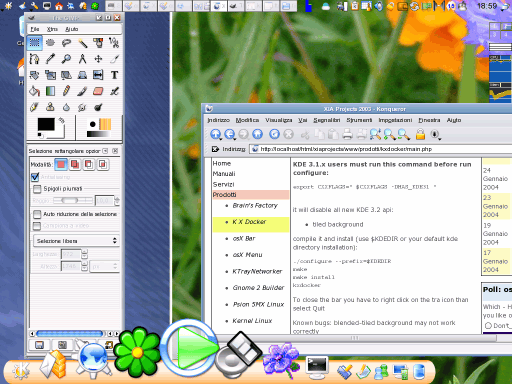
Task: Select the Rectangle Select tool in GIMP
Action: coord(35,43)
